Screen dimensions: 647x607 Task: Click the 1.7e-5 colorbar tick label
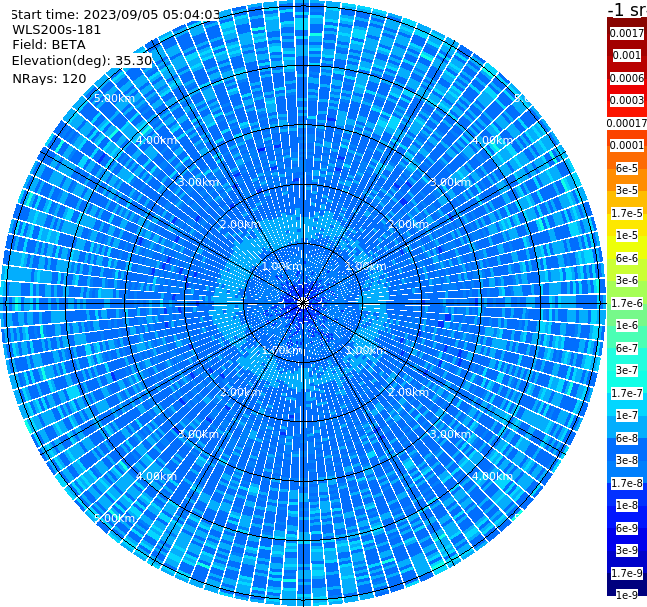tap(627, 213)
